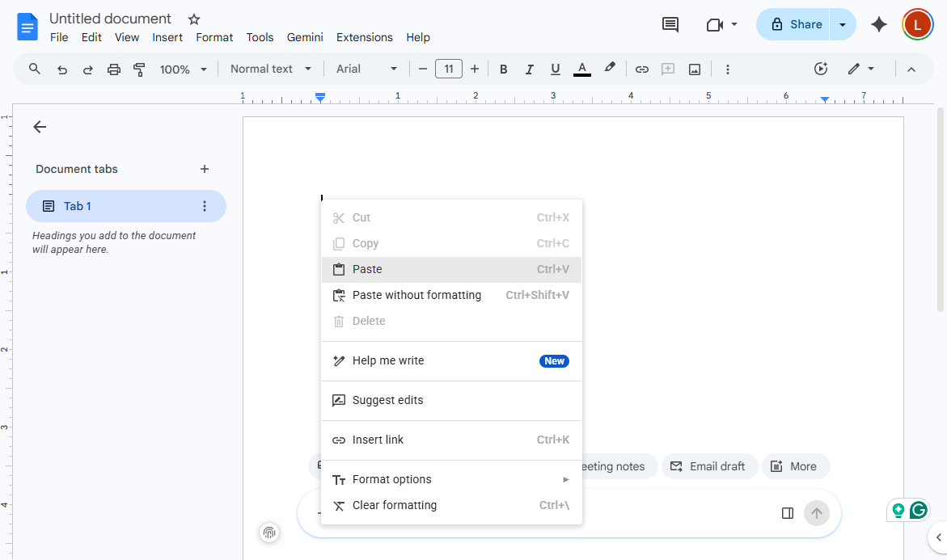
Task: Click the Undo icon
Action: point(61,69)
